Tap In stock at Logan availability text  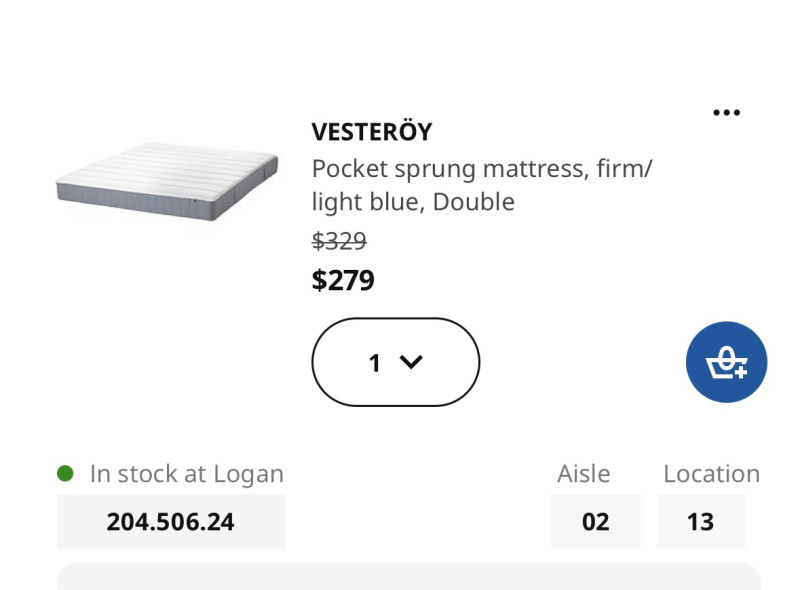click(x=187, y=474)
